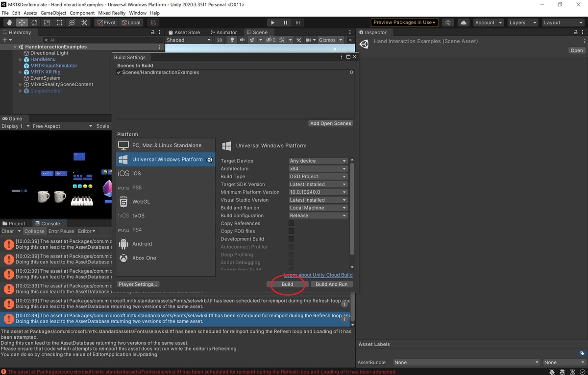Toggle Collapse in the Console
Image resolution: width=588 pixels, height=375 pixels.
point(34,231)
